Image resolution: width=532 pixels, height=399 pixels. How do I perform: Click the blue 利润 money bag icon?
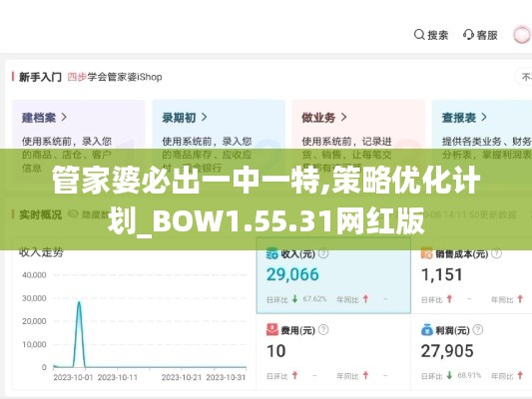[427, 329]
